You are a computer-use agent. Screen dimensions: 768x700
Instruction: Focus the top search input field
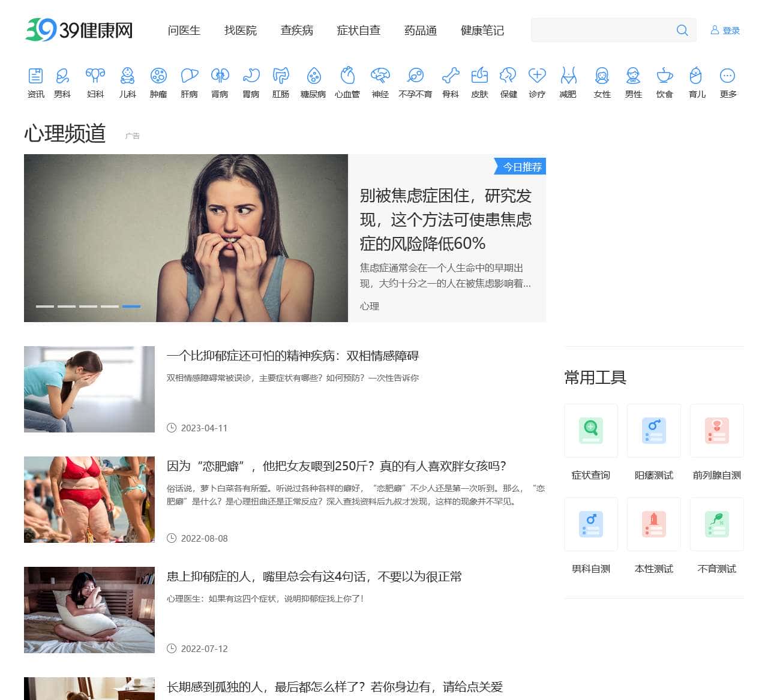pyautogui.click(x=601, y=30)
